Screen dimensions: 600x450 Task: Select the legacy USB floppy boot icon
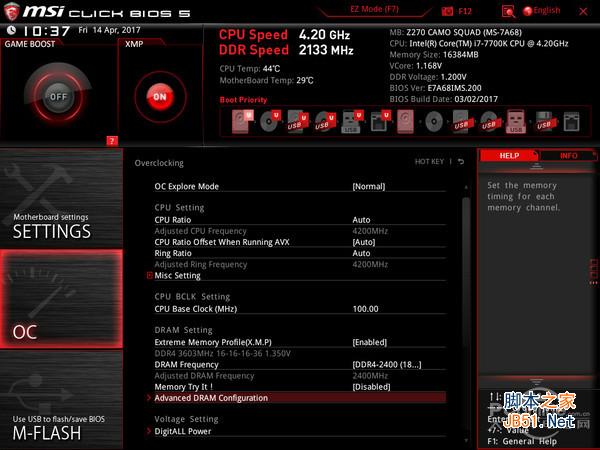pos(545,122)
